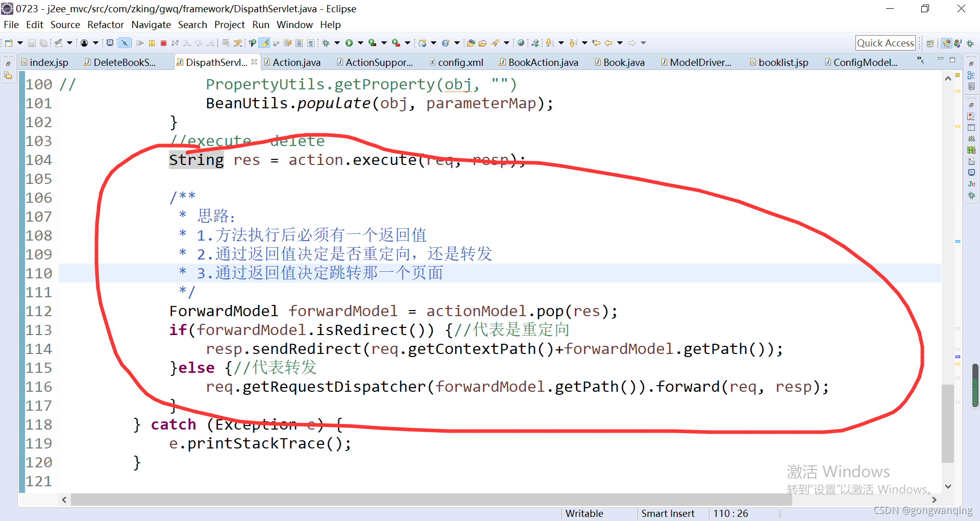This screenshot has width=980, height=521.
Task: Toggle Mark Occurrences highlighter button
Action: [264, 43]
